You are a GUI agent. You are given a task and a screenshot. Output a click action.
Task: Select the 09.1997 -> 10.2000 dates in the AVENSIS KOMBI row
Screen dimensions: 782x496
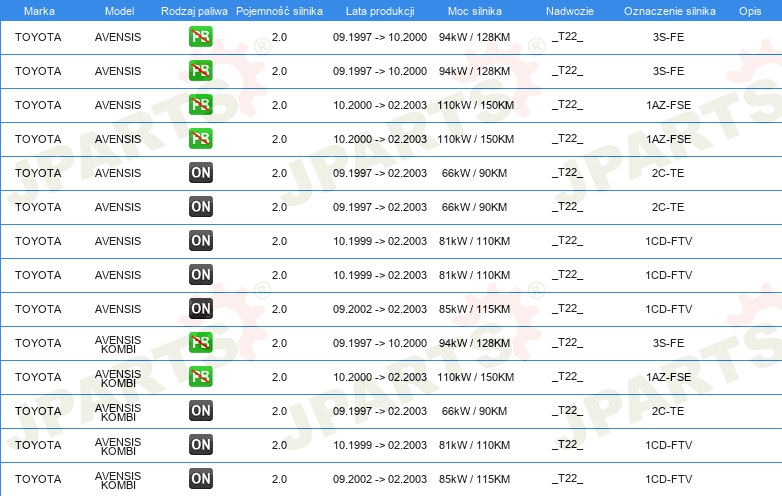tap(380, 343)
